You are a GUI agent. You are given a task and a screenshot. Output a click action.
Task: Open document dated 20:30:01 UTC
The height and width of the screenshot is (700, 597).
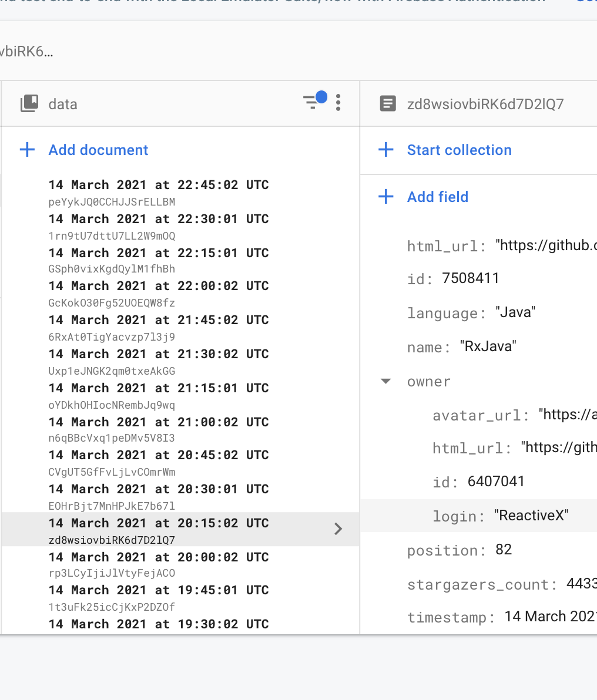click(x=159, y=489)
